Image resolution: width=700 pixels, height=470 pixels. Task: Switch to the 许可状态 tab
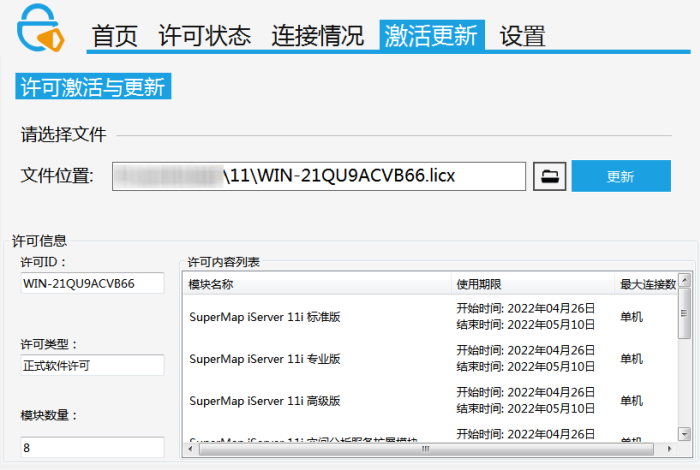205,36
